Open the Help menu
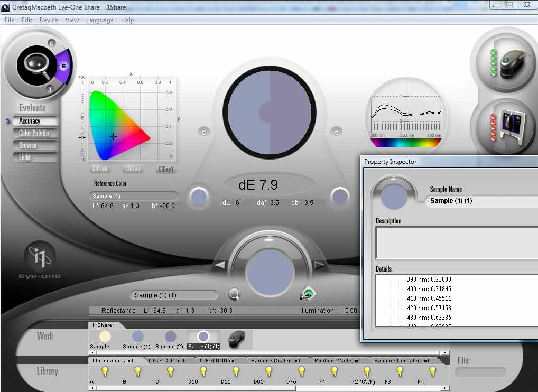The image size is (538, 392). 127,20
